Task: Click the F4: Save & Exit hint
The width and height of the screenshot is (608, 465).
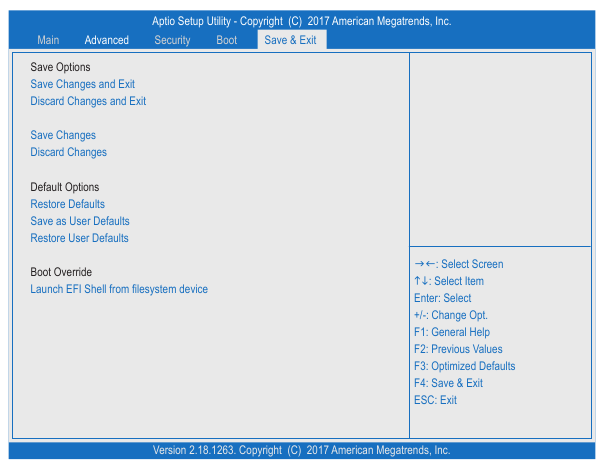Action: click(x=448, y=383)
